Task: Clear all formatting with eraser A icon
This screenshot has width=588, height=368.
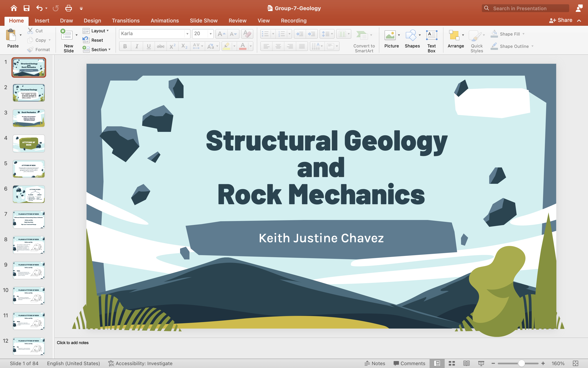Action: (x=247, y=34)
